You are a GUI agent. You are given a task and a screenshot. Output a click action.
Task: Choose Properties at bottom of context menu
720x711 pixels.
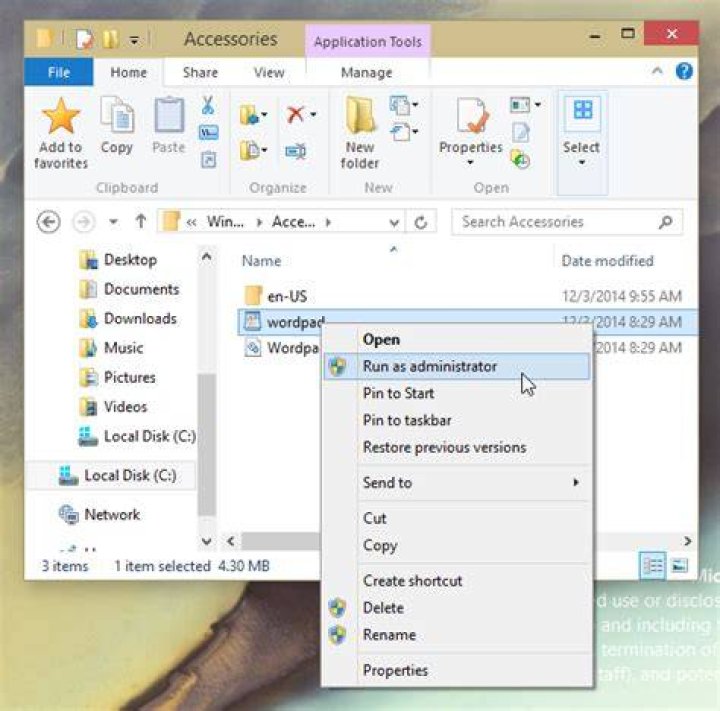pos(456,671)
